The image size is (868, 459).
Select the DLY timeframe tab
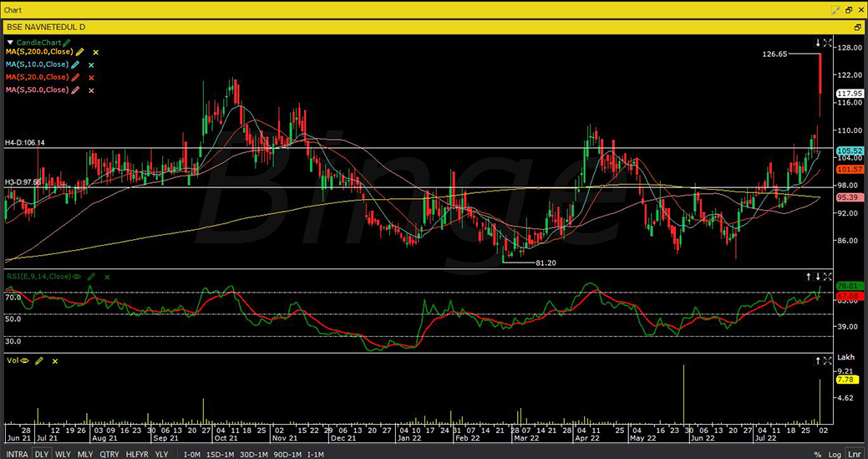pyautogui.click(x=42, y=453)
